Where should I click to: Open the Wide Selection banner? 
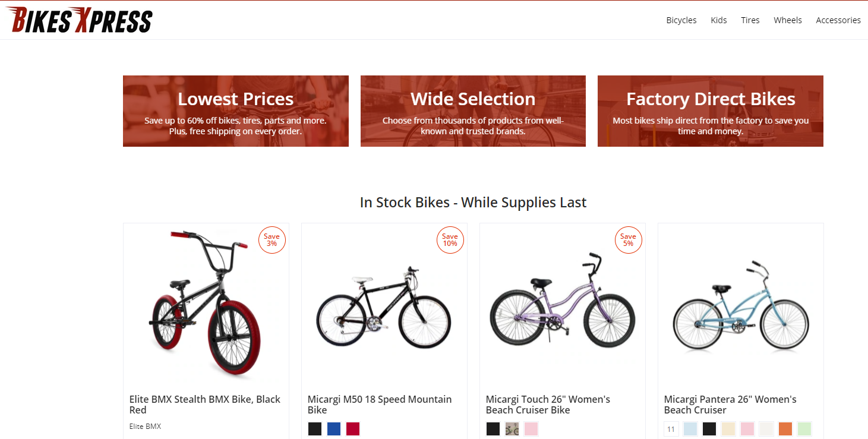click(473, 111)
